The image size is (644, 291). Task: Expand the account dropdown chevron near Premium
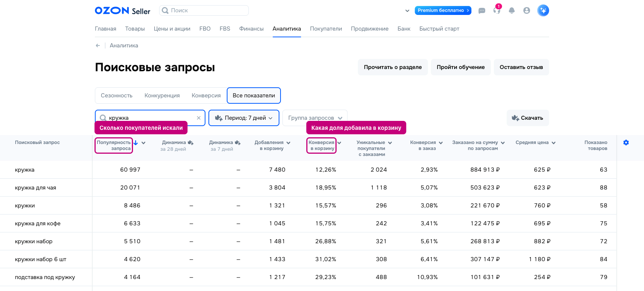[x=407, y=11]
